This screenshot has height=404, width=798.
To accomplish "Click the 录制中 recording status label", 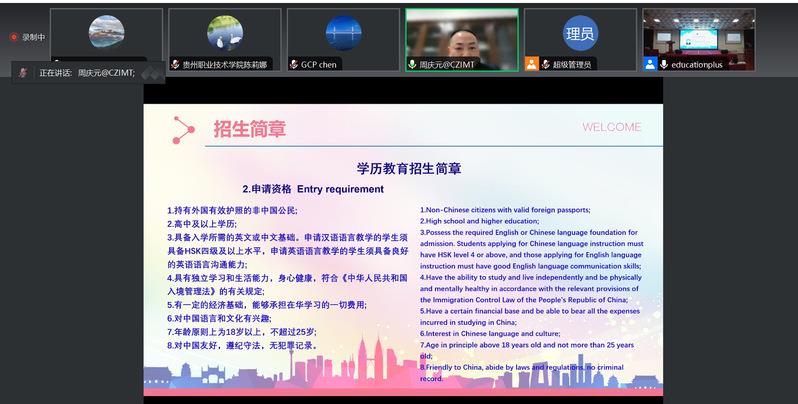I will (34, 37).
